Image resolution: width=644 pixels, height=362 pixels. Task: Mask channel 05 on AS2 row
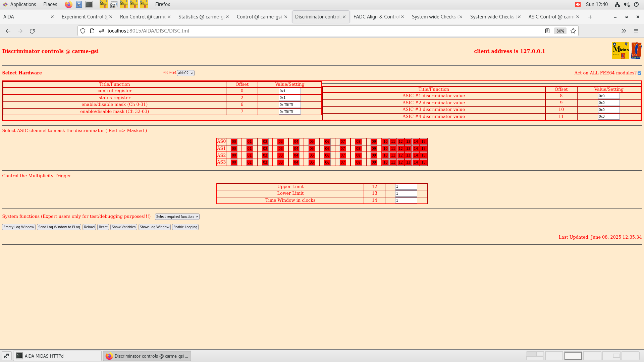point(311,155)
